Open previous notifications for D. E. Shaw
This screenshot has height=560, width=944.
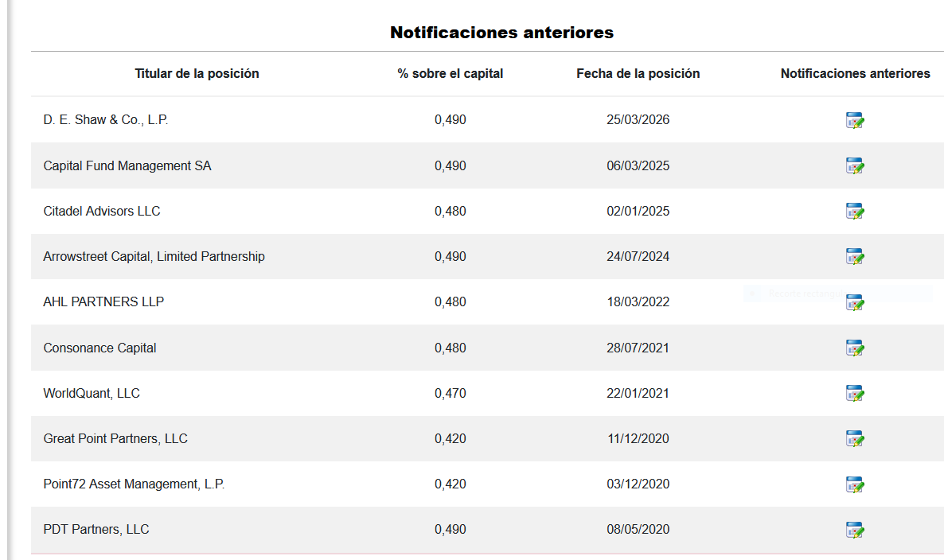855,121
